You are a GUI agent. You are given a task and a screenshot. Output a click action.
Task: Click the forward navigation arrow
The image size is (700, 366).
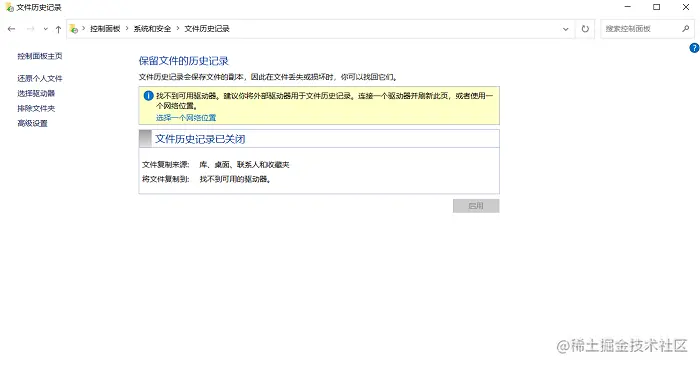pos(30,29)
